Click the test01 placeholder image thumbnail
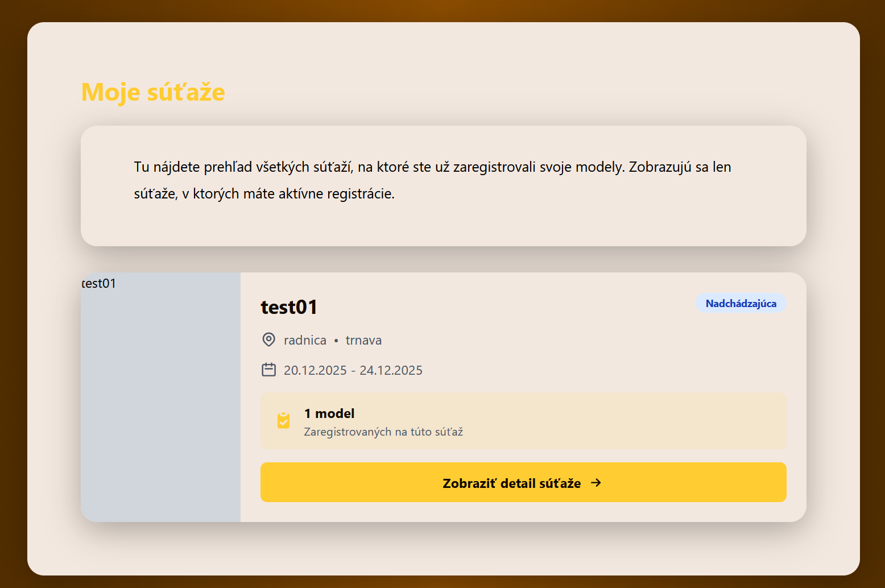This screenshot has height=588, width=885. (160, 397)
